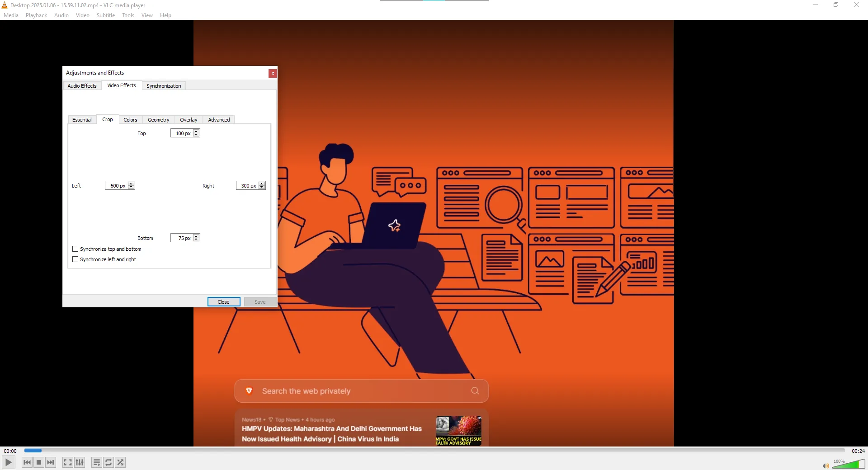Change the Right crop value stepper
This screenshot has width=868, height=470.
(262, 185)
